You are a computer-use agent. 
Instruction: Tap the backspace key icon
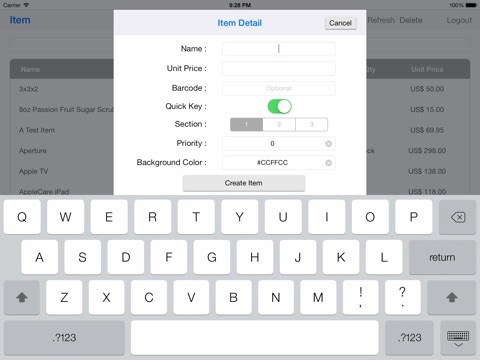[x=457, y=217]
